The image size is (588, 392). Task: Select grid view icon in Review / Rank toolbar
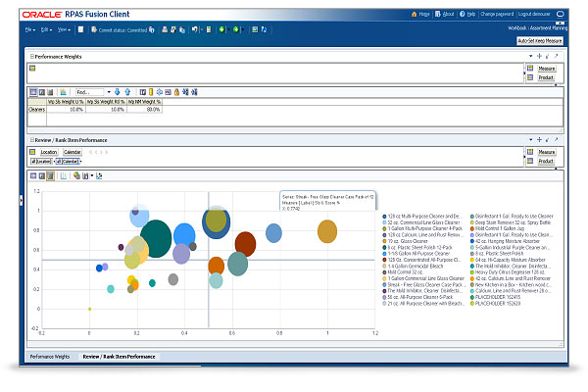pyautogui.click(x=33, y=176)
